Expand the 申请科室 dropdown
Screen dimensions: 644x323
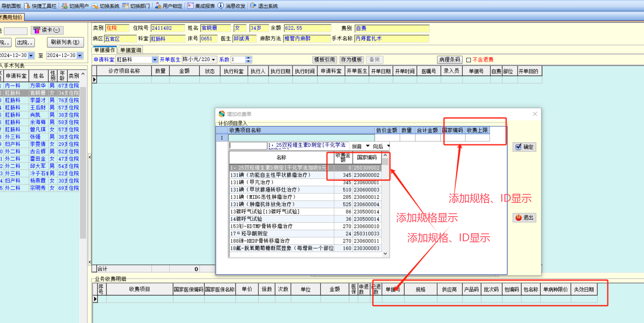tap(155, 60)
